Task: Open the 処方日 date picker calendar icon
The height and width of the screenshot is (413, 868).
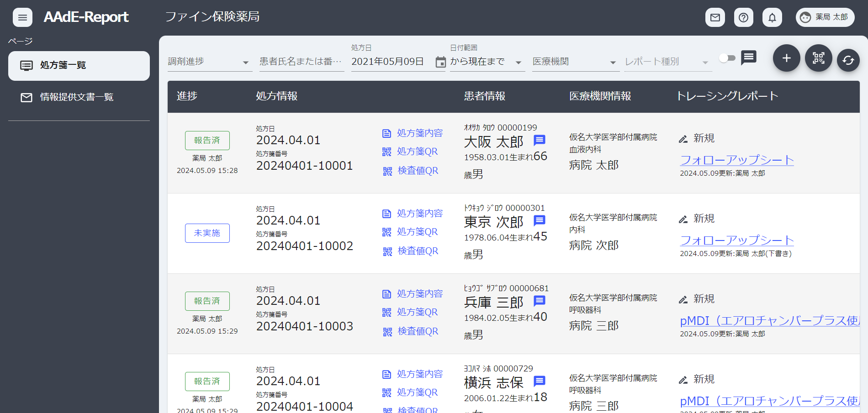Action: pos(440,63)
